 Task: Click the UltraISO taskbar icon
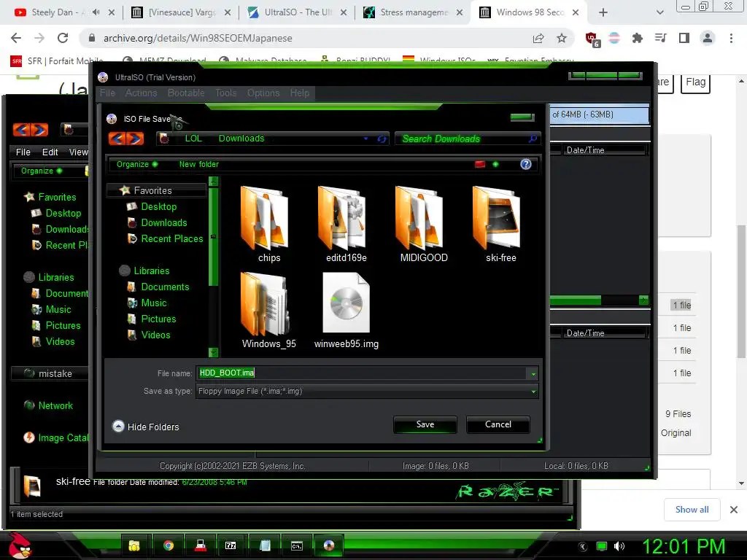tap(329, 545)
